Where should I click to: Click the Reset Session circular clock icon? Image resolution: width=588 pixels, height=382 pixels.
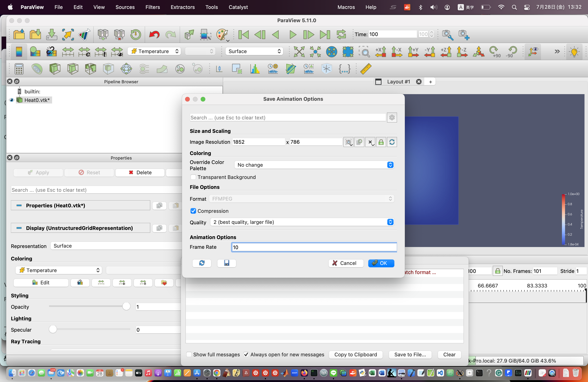click(x=135, y=34)
